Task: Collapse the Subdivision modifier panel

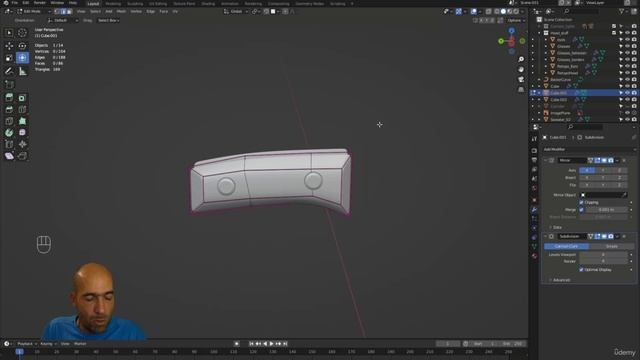Action: coord(545,236)
